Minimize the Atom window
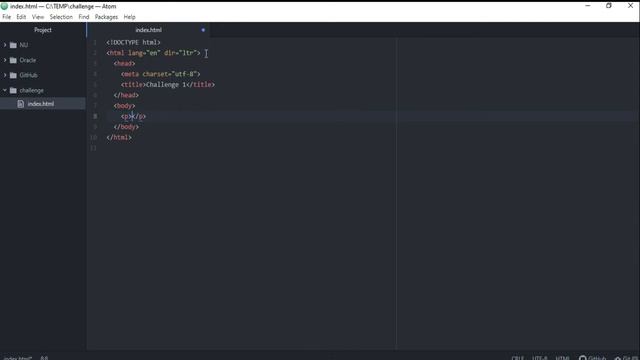 [588, 6]
